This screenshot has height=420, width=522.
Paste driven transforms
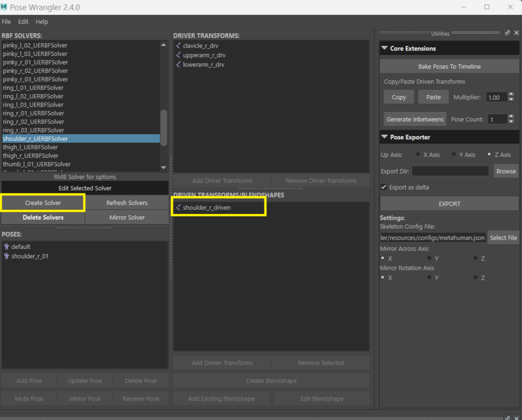(433, 97)
